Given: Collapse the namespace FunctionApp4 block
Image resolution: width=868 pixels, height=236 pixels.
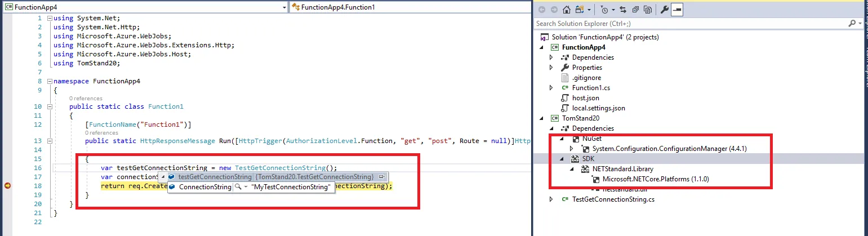Looking at the screenshot, I should [x=50, y=81].
